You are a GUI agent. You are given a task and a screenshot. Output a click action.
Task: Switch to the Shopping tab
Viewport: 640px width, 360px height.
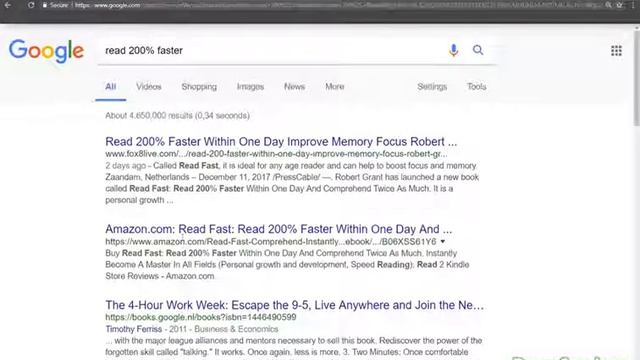click(199, 87)
